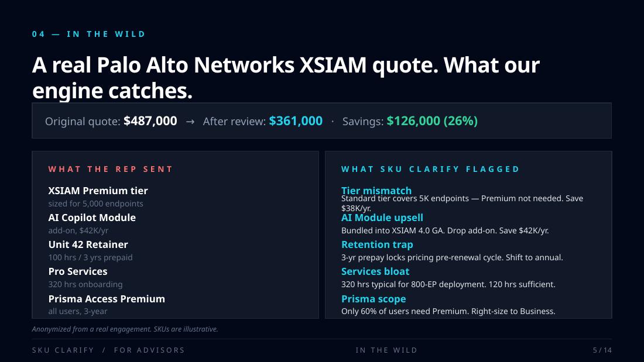Click the '04 — IN THE WILD' section label
The height and width of the screenshot is (362, 644).
(88, 34)
